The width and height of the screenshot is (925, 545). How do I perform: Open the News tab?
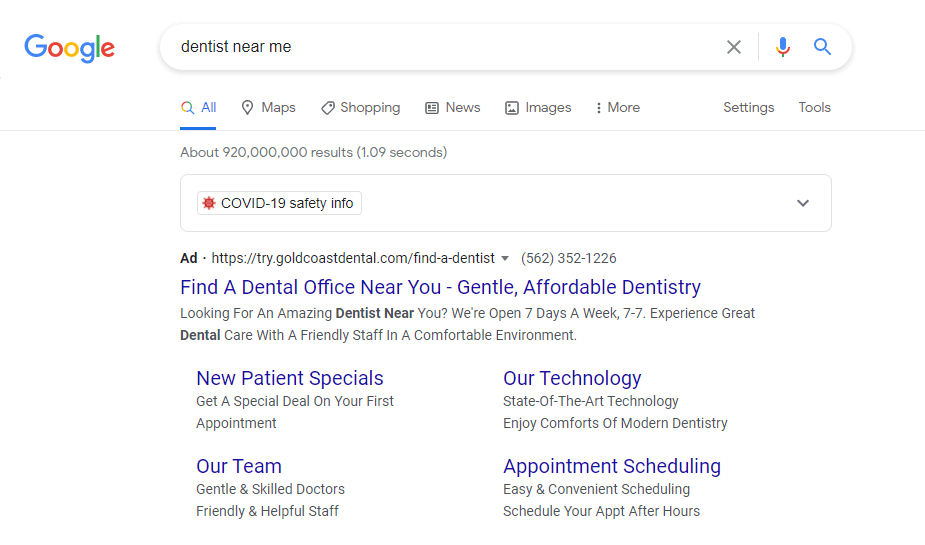click(x=453, y=107)
